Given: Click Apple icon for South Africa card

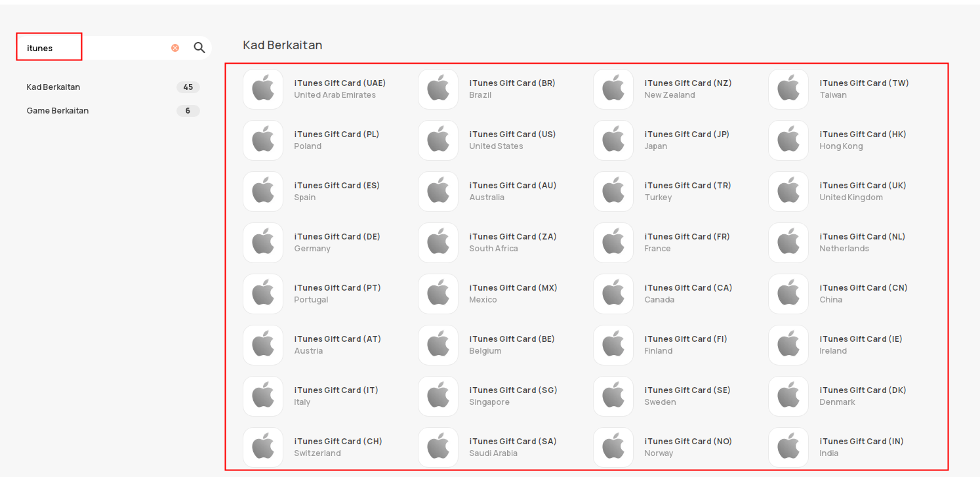Looking at the screenshot, I should [x=438, y=243].
